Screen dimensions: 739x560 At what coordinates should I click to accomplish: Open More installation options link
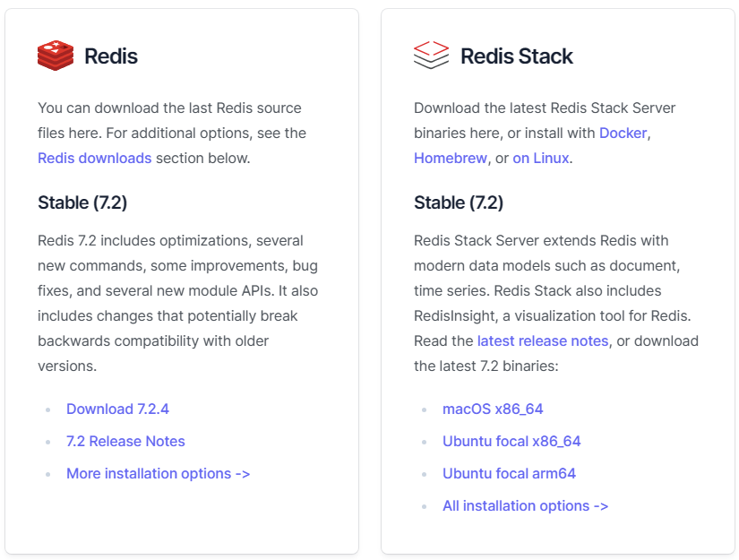(158, 473)
